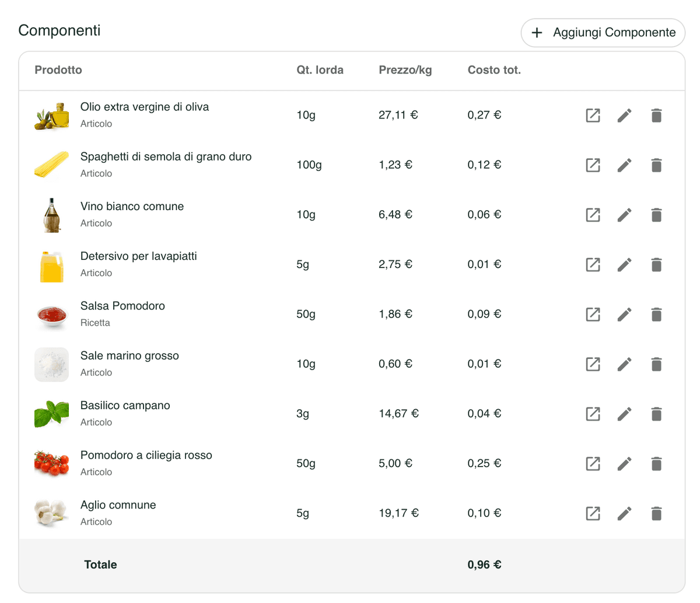
Task: Delete the Vino bianco comune row
Action: 656,215
